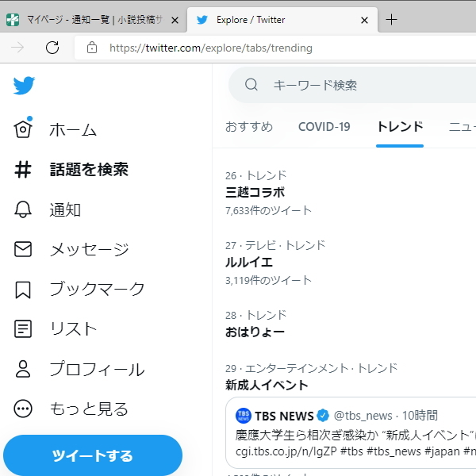The image size is (476, 476).
Task: Open the もっと見る ellipsis circle icon
Action: (x=23, y=409)
